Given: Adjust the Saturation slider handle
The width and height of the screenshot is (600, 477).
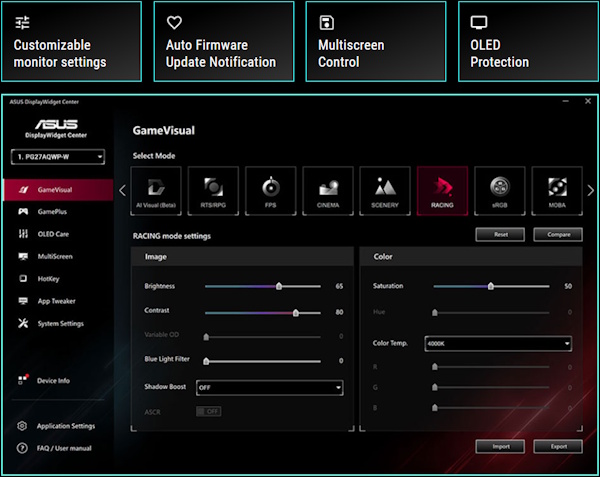Looking at the screenshot, I should [491, 286].
